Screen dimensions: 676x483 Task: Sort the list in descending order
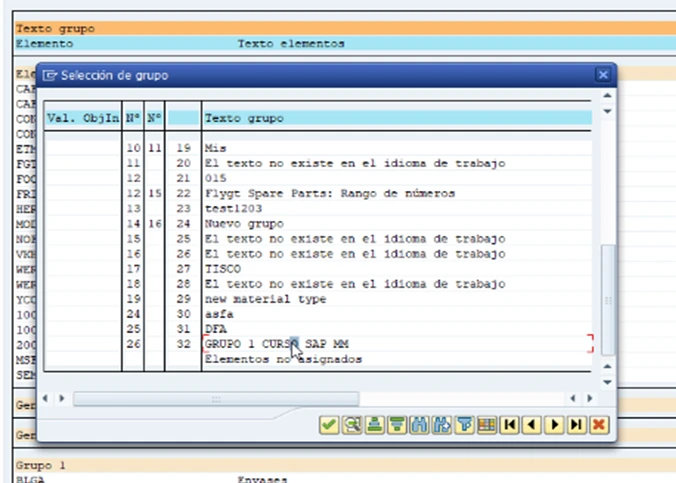pyautogui.click(x=396, y=425)
